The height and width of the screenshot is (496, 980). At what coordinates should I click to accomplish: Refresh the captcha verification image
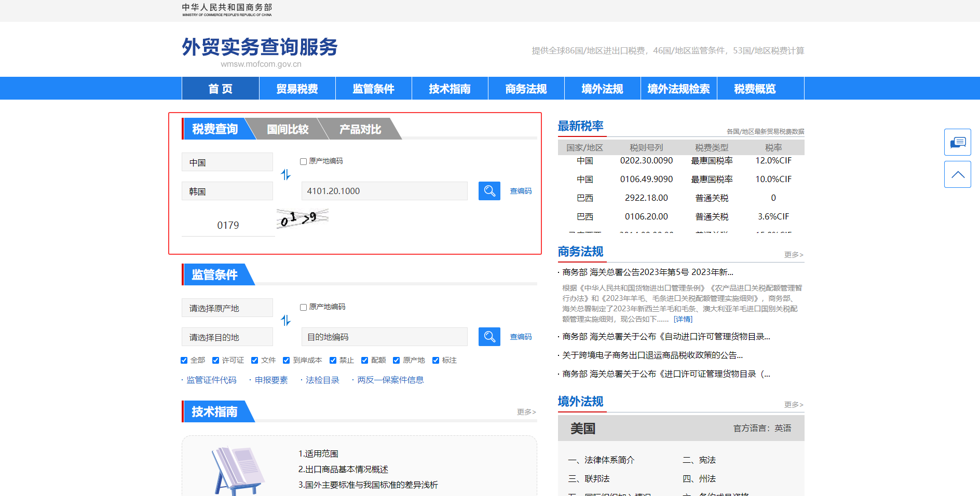pyautogui.click(x=303, y=218)
